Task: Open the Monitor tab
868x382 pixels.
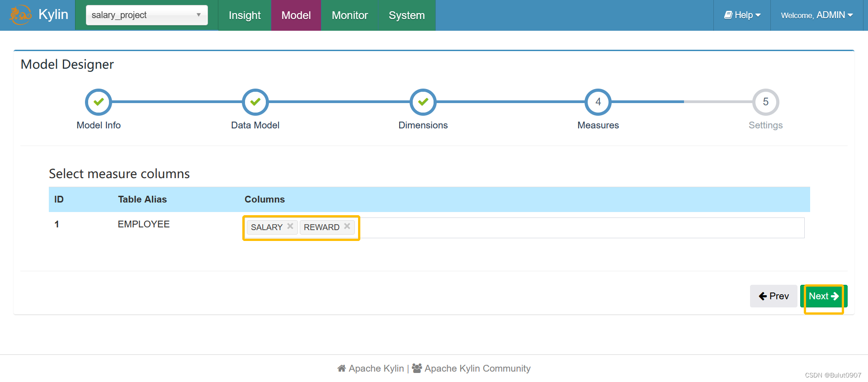Action: [x=349, y=15]
